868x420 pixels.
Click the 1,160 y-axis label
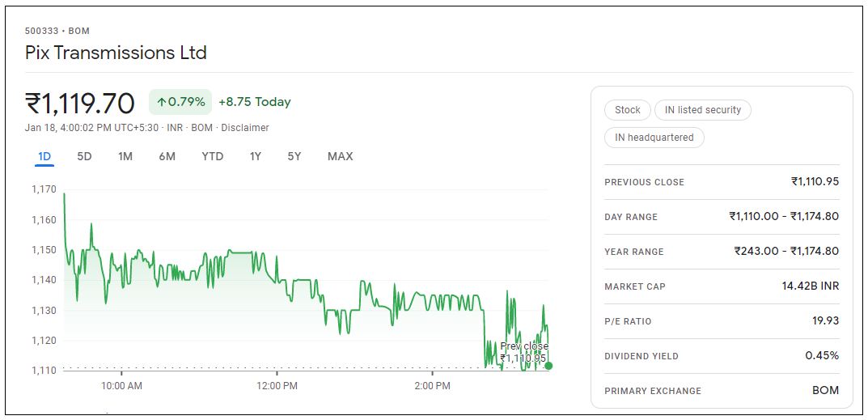pos(44,220)
